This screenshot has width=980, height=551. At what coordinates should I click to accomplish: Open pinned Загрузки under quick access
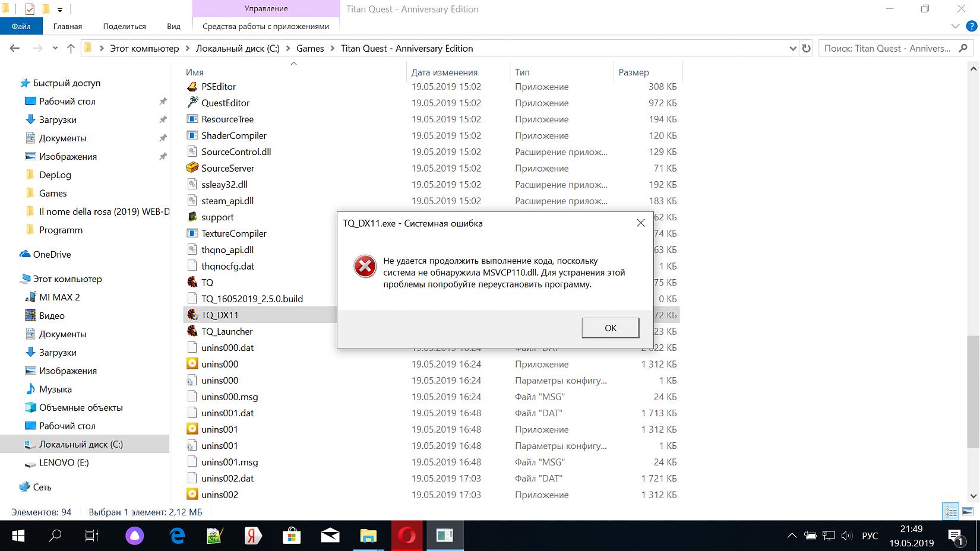coord(58,120)
